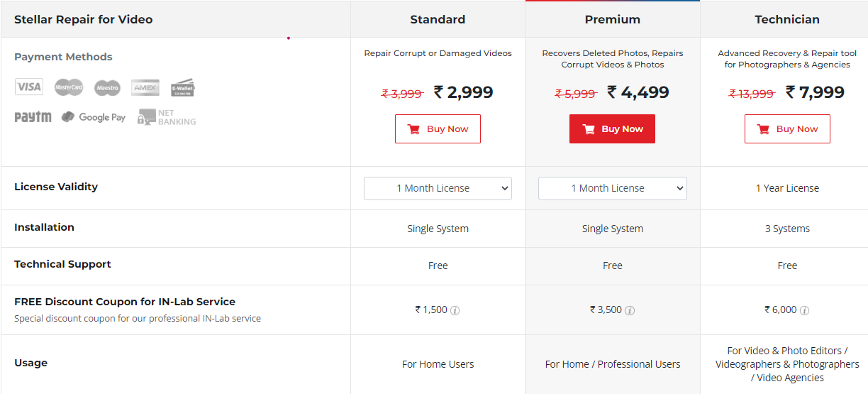Open Standard plan license validity dropdown
The image size is (868, 394).
click(438, 188)
